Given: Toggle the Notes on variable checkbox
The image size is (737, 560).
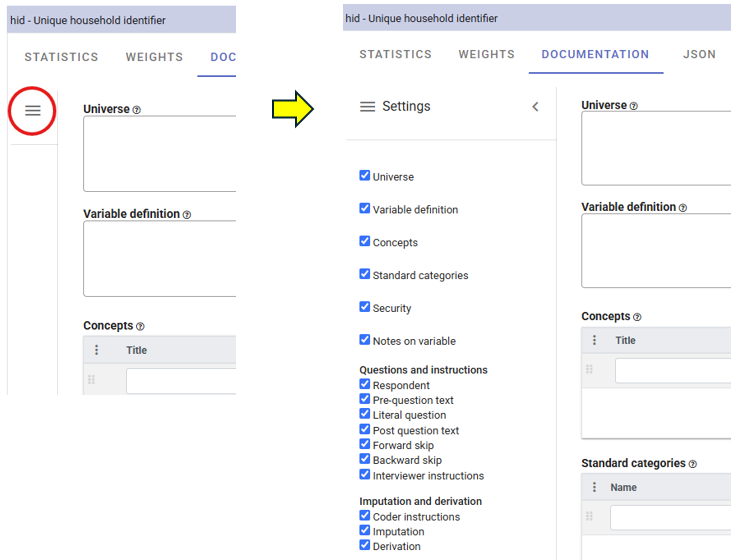Looking at the screenshot, I should point(365,340).
